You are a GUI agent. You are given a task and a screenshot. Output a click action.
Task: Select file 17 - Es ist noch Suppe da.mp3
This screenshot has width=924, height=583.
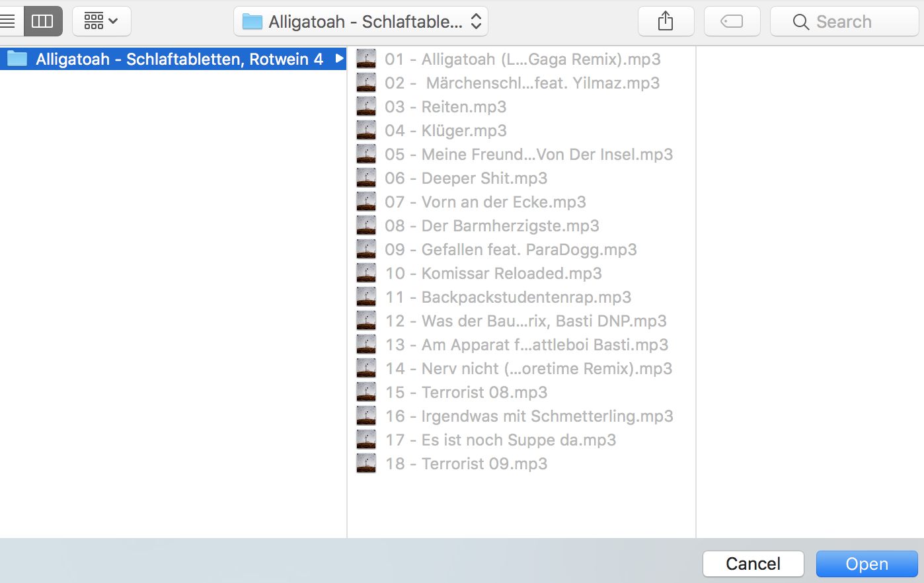(522, 440)
